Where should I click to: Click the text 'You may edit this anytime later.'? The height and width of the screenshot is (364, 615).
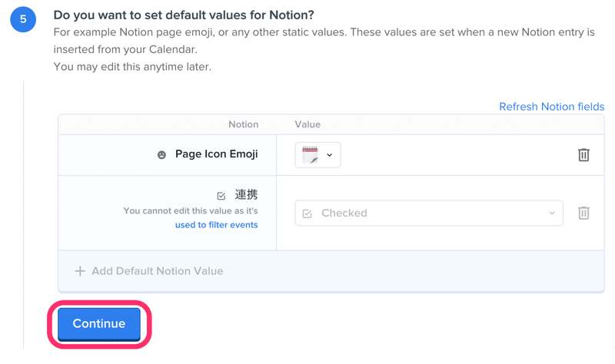coord(132,67)
